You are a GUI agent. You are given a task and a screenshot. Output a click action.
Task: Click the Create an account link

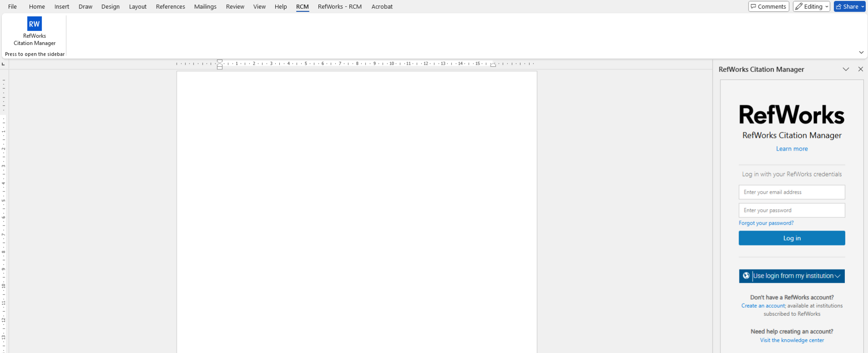tap(763, 306)
